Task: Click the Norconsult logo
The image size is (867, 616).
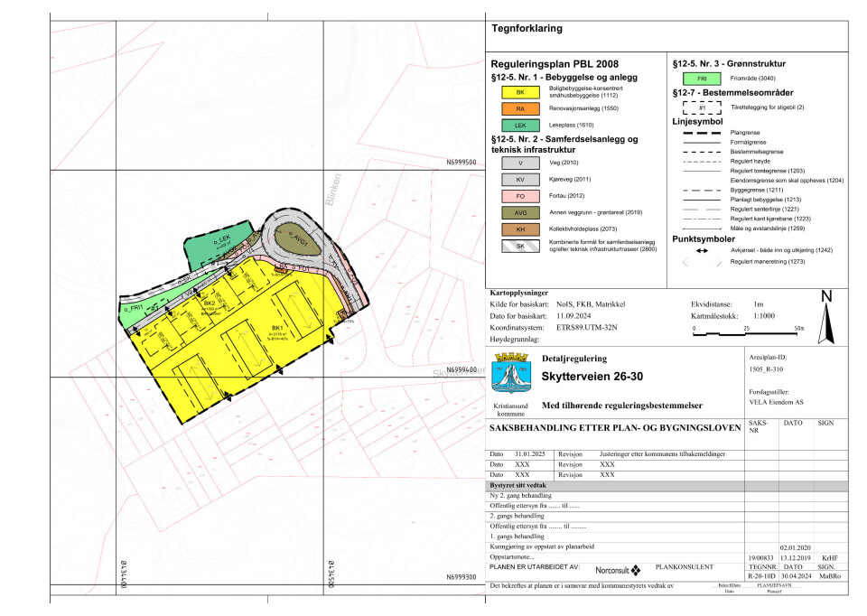Action: tap(618, 570)
